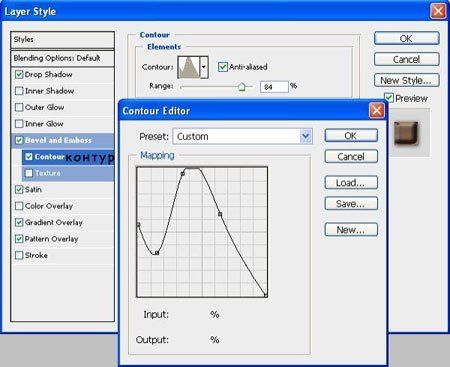The image size is (450, 367).
Task: Click the contour curve thumbnail preview
Action: [189, 67]
